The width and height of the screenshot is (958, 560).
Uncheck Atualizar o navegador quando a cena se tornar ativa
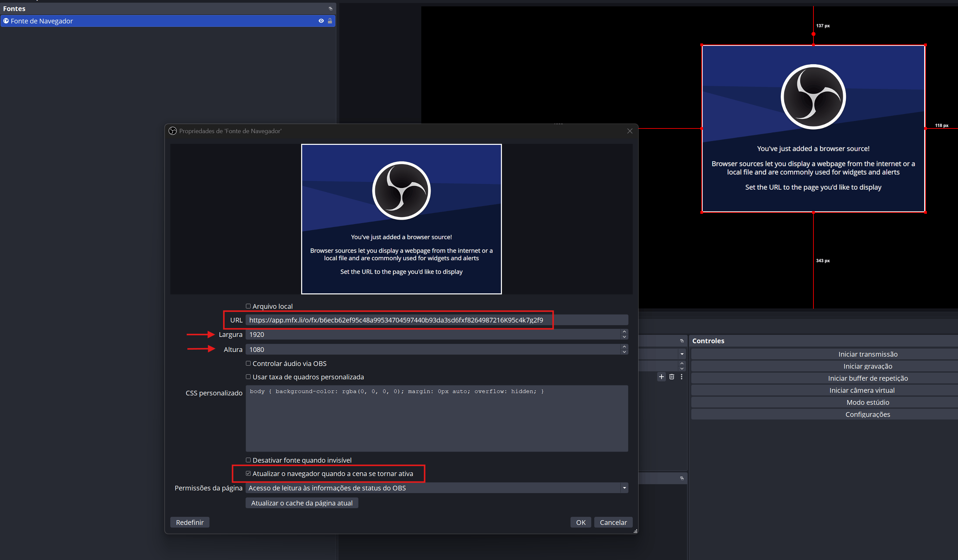point(248,473)
